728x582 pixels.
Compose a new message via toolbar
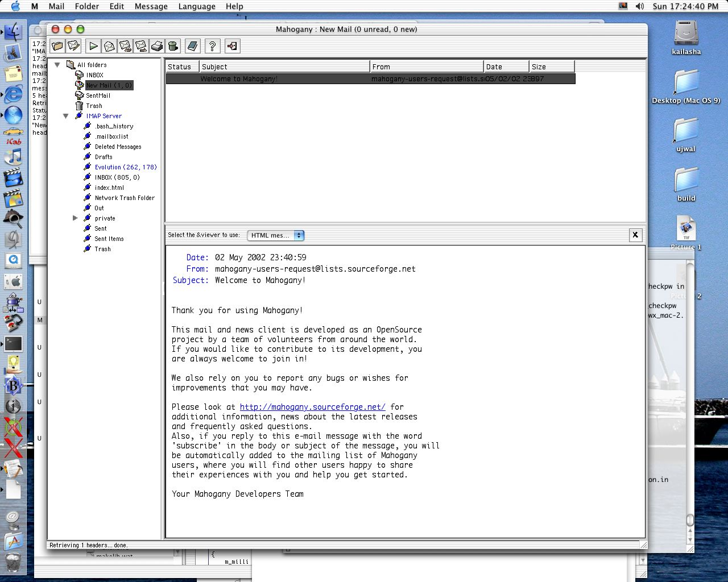pos(73,46)
